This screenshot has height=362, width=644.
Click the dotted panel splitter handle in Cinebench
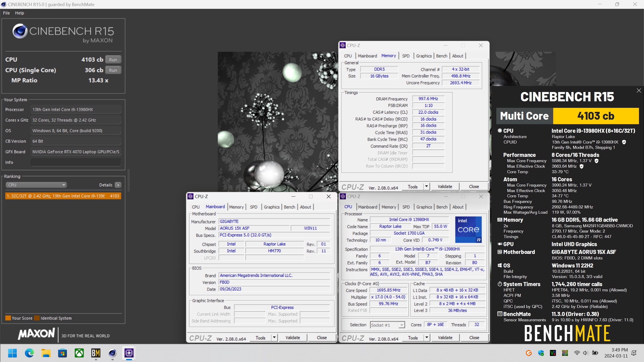tap(129, 180)
